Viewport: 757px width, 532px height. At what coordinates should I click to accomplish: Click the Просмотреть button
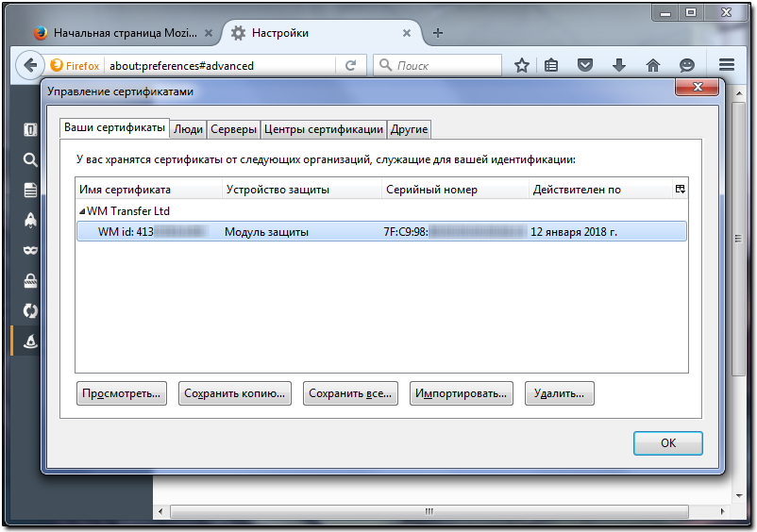click(x=122, y=393)
